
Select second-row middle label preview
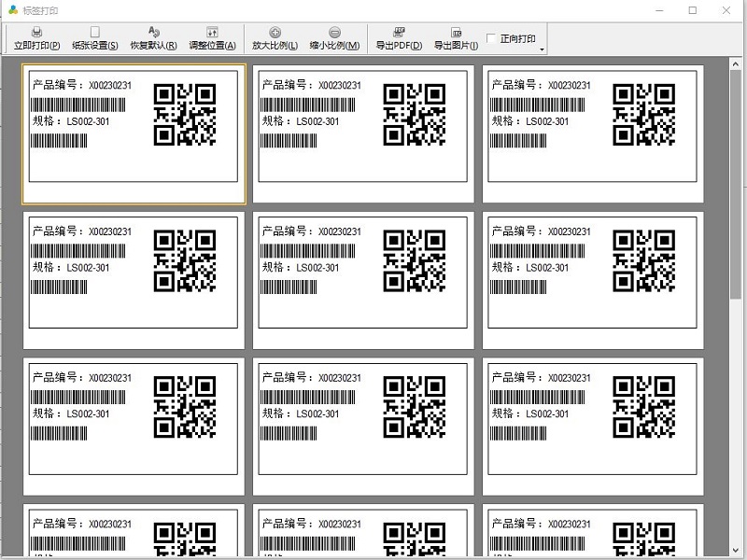363,281
